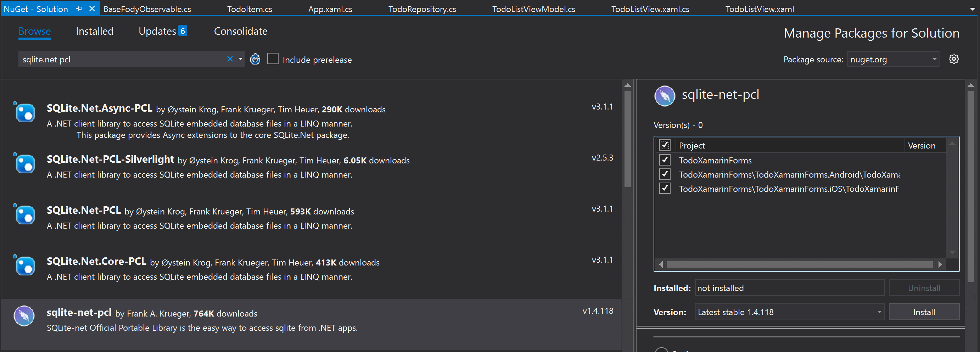This screenshot has height=352, width=980.
Task: Click the Version column header
Action: tap(925, 145)
